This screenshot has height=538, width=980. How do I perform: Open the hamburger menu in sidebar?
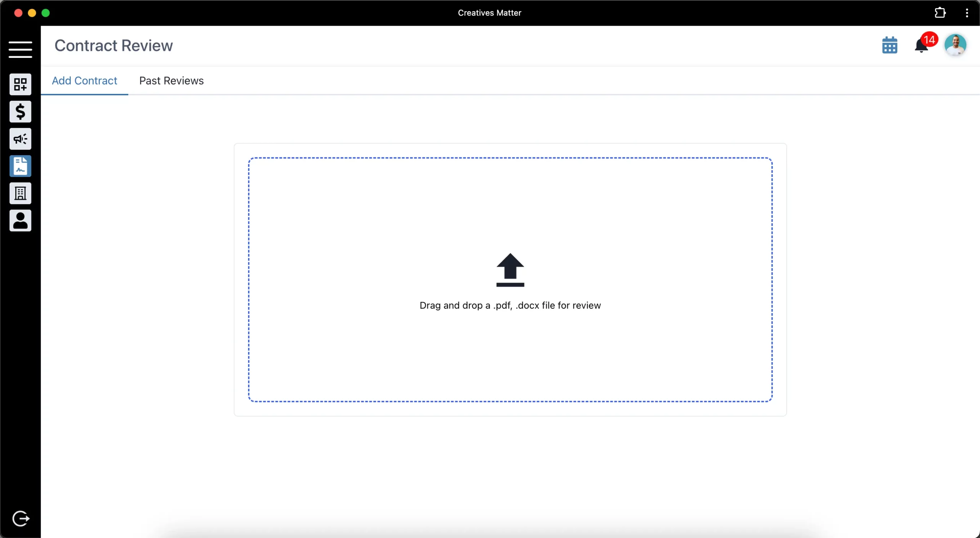click(20, 49)
